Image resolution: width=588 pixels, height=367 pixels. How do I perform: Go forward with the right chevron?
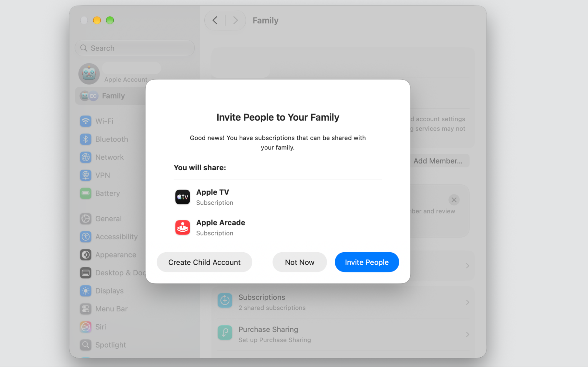(235, 20)
